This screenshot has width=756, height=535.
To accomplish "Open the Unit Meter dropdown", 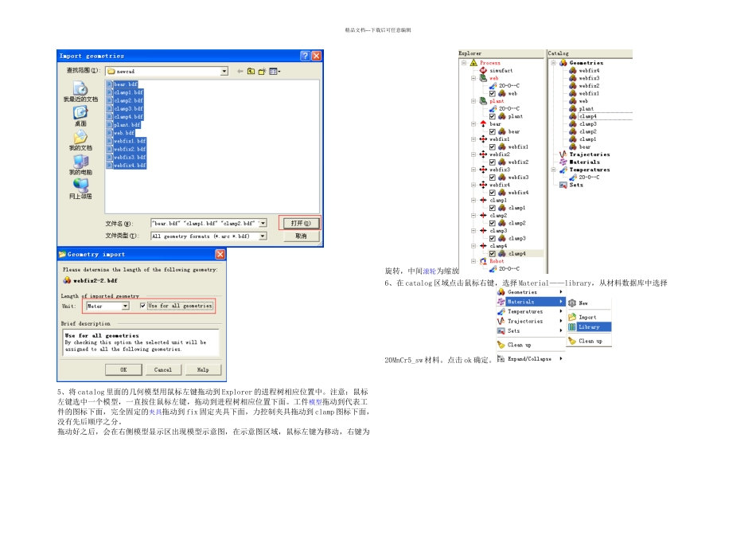I will 126,306.
